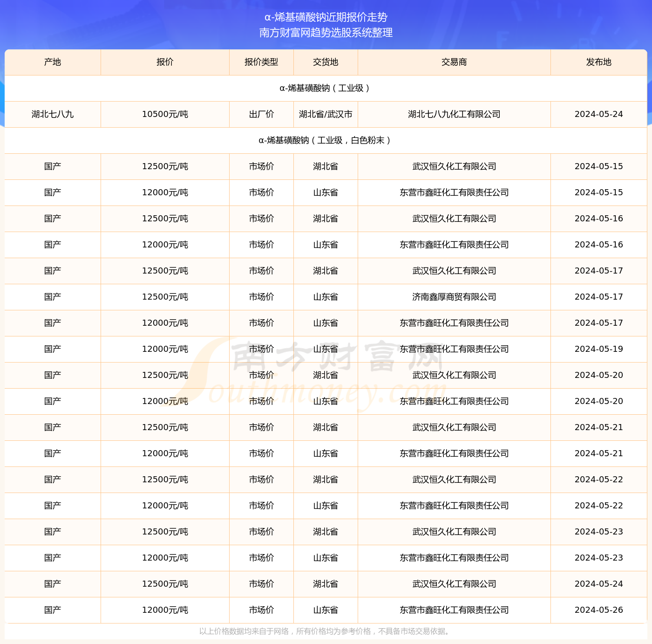Viewport: 652px width, 644px height.
Task: Click 山东省 in the 2024-05-19 row
Action: [326, 349]
